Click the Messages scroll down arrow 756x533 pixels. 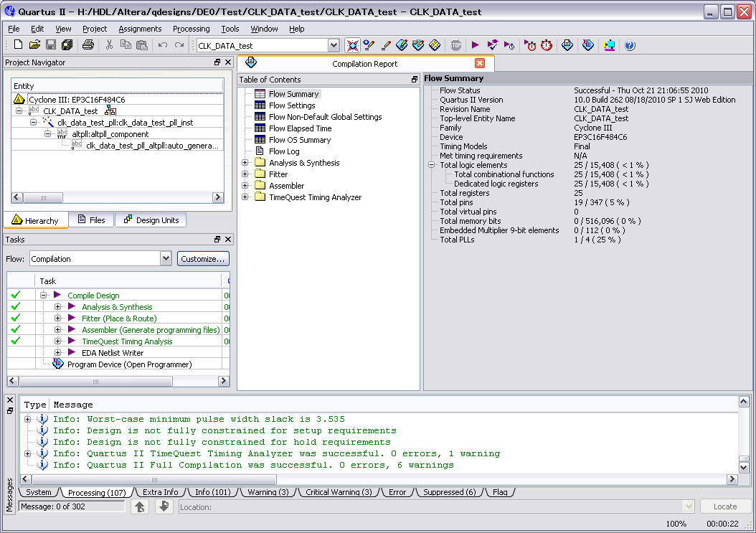[x=744, y=467]
